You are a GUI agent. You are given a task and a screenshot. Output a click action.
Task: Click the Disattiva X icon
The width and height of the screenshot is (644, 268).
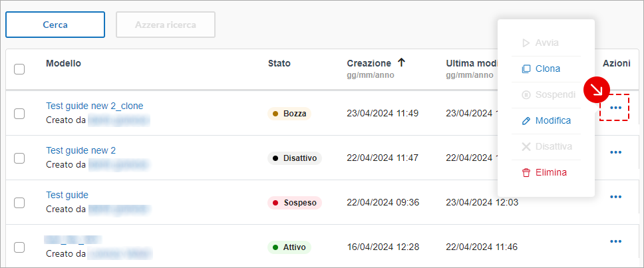pos(526,146)
